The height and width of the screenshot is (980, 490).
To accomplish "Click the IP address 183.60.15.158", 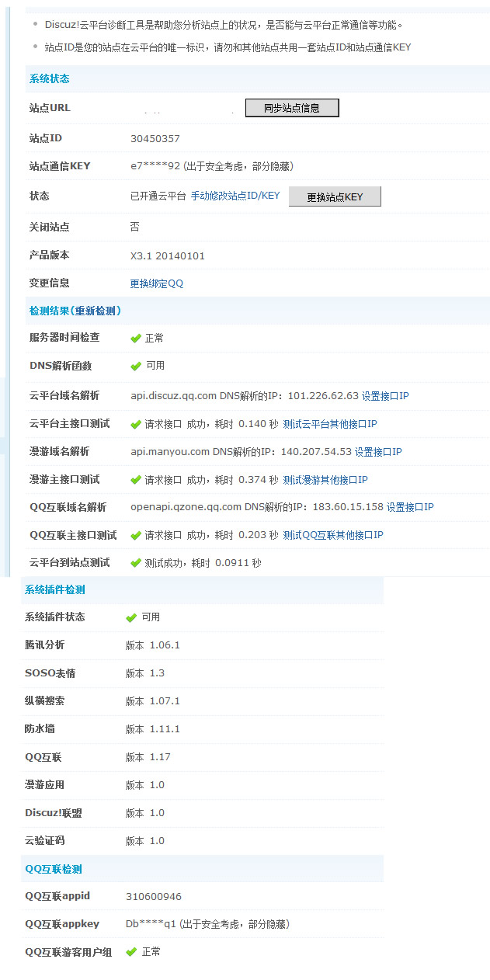I will point(348,507).
